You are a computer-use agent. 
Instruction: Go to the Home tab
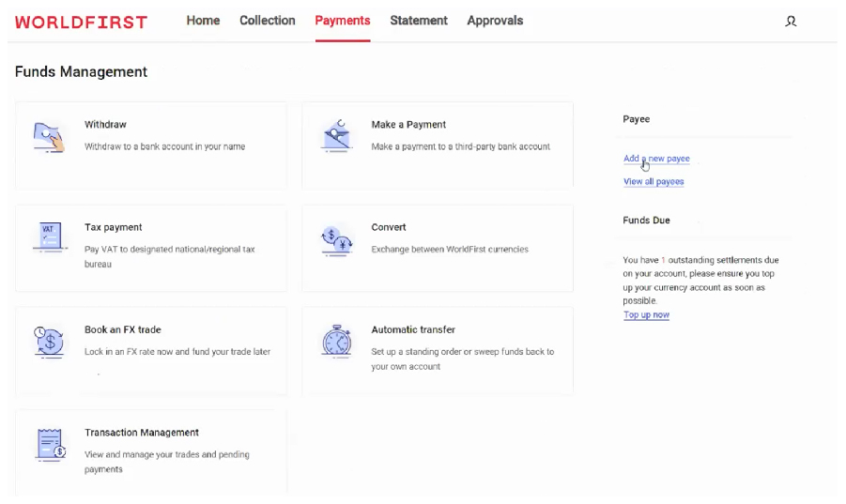[203, 21]
